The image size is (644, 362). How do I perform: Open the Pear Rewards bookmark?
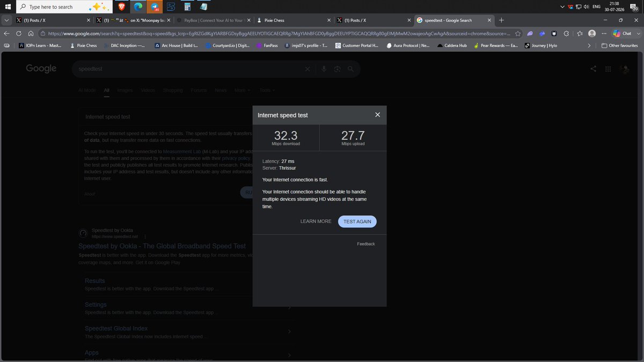coord(496,46)
